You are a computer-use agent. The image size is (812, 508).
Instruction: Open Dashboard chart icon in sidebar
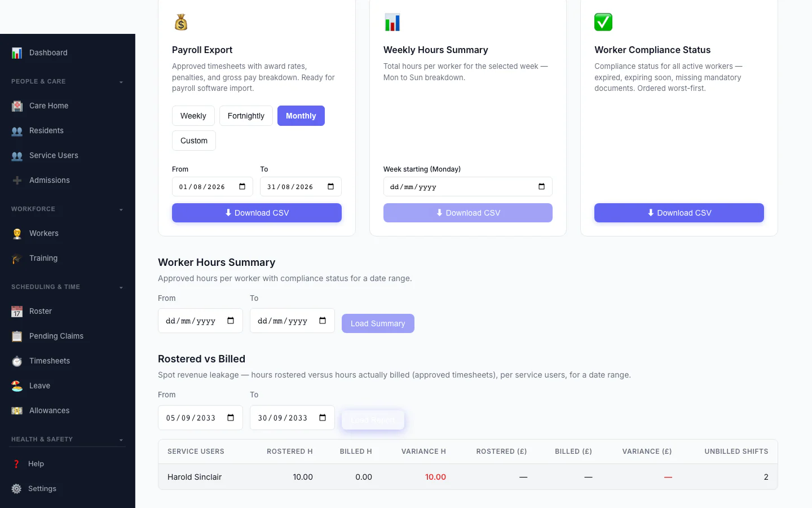pos(17,53)
